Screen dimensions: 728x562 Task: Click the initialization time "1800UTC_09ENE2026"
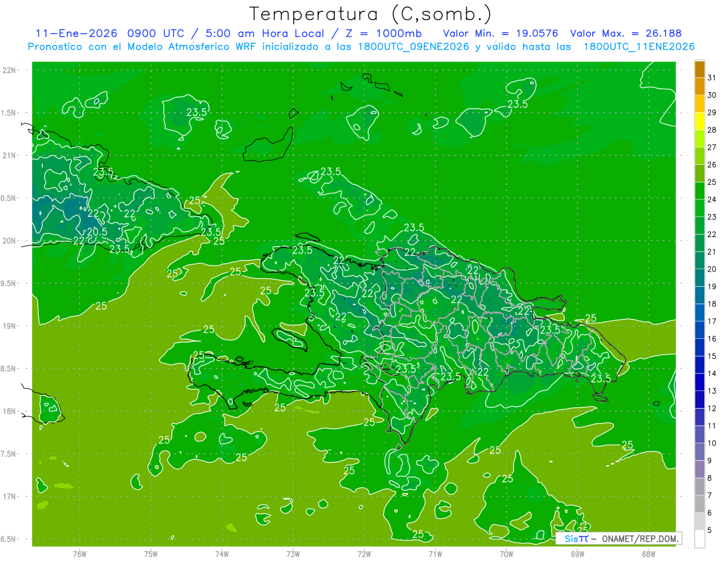pos(415,47)
